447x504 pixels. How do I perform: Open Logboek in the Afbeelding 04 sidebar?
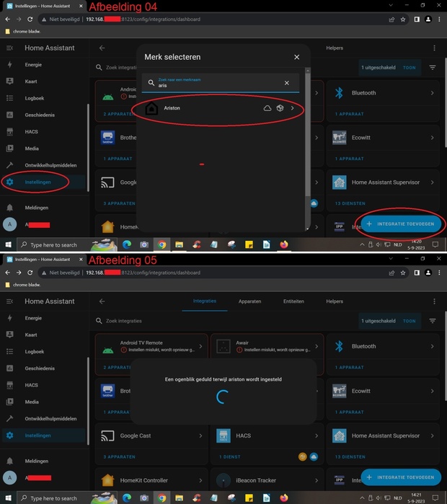click(x=35, y=98)
